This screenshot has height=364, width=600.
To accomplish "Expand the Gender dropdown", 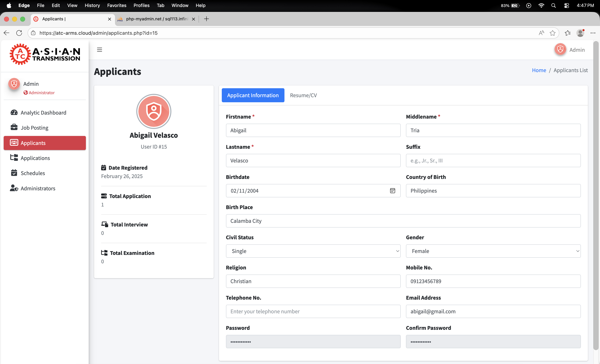I will click(493, 251).
